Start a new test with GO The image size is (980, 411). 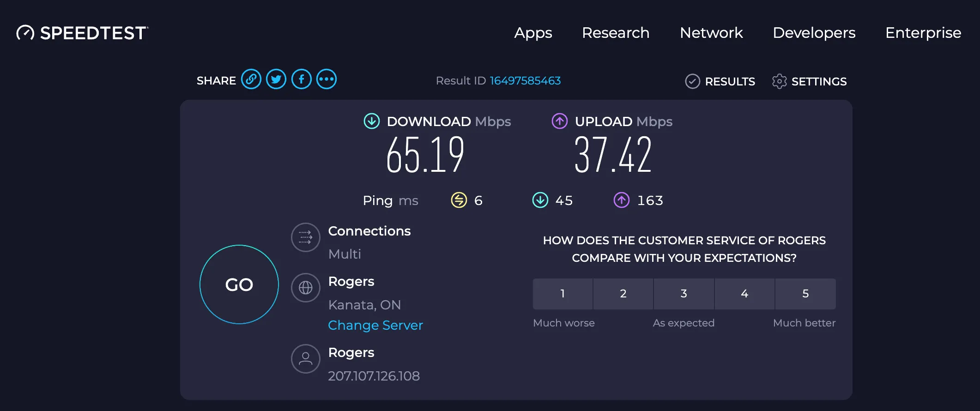(239, 284)
